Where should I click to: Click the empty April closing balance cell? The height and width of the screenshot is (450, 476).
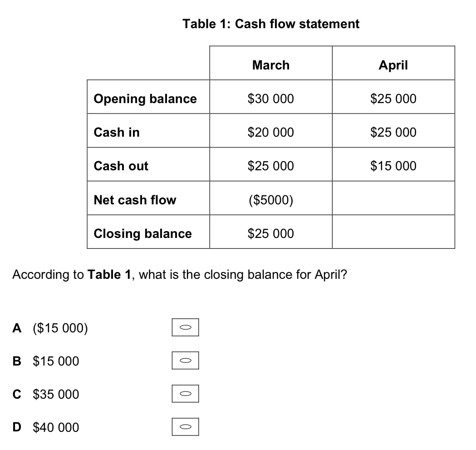click(x=393, y=232)
